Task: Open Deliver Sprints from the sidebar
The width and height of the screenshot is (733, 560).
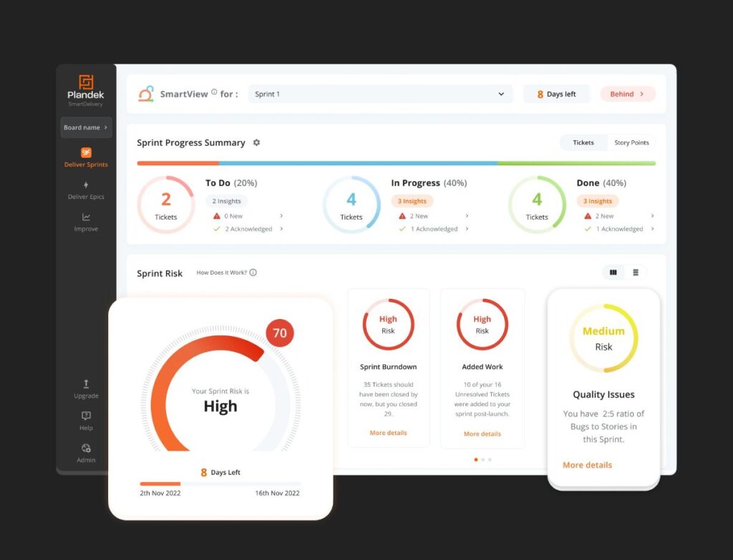Action: [86, 157]
